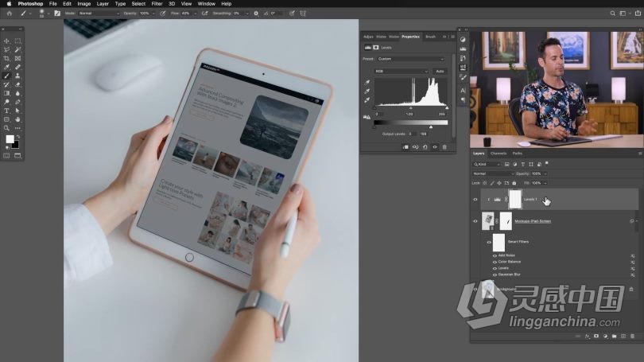Switch to the Paths tab
The height and width of the screenshot is (362, 644).
pos(518,154)
